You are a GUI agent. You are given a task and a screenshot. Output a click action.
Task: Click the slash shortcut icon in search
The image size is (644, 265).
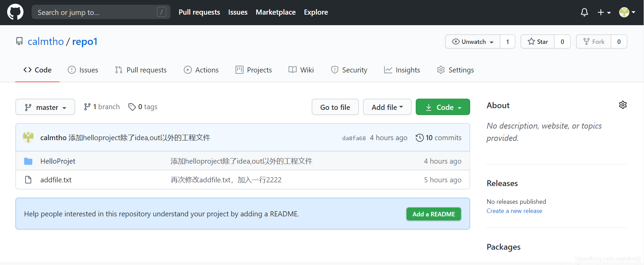[x=162, y=12]
